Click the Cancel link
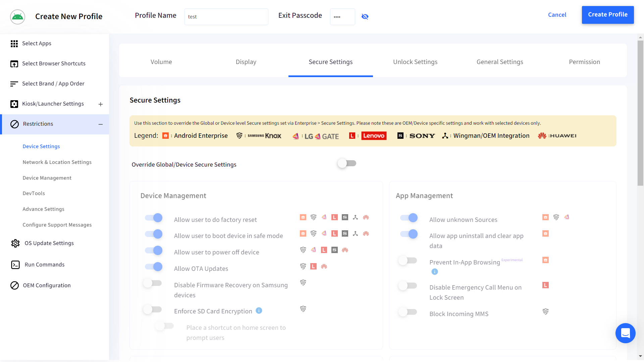 point(557,15)
